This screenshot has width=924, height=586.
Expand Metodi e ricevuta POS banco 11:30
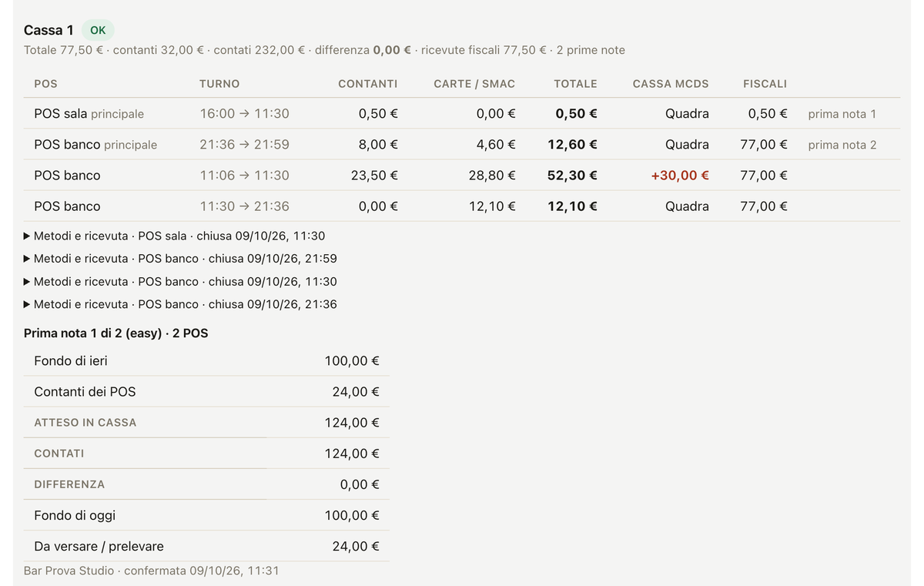(x=180, y=282)
